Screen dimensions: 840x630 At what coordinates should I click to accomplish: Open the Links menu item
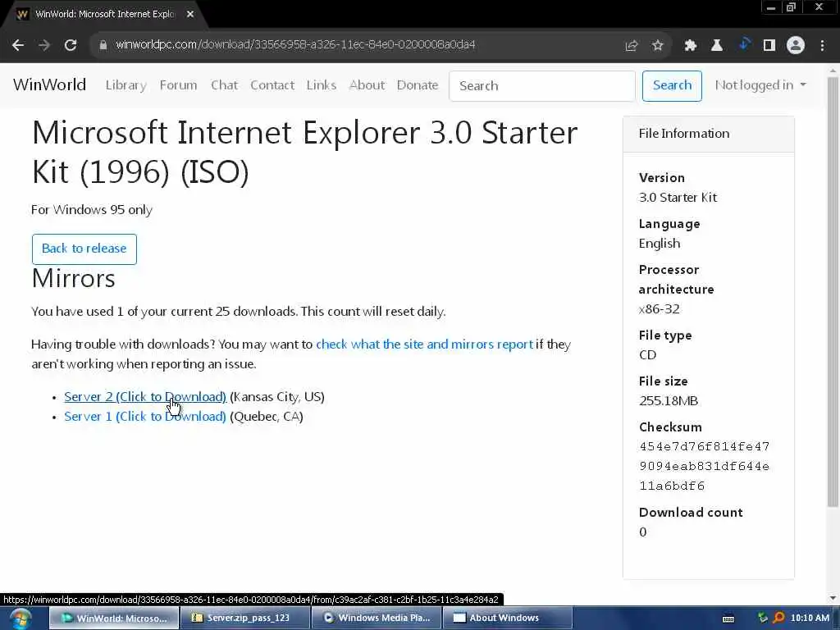coord(322,85)
